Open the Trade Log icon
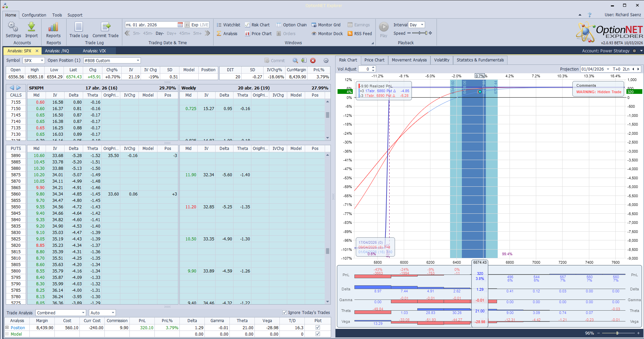 pyautogui.click(x=79, y=27)
